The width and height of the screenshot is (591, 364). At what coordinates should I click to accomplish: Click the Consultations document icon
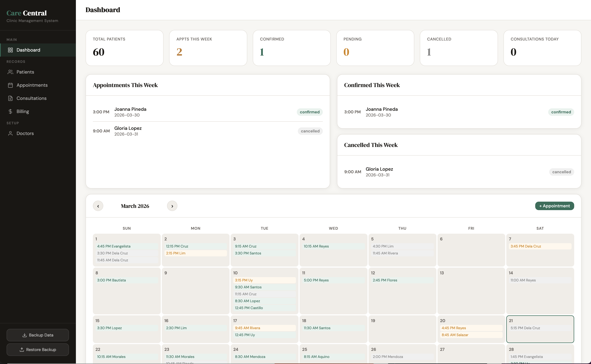tap(10, 98)
